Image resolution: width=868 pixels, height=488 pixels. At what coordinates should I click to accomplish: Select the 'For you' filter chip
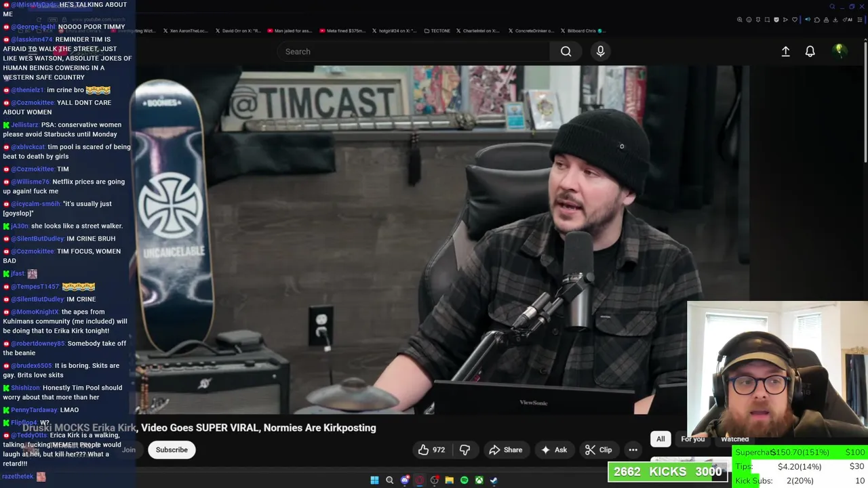[x=692, y=439]
